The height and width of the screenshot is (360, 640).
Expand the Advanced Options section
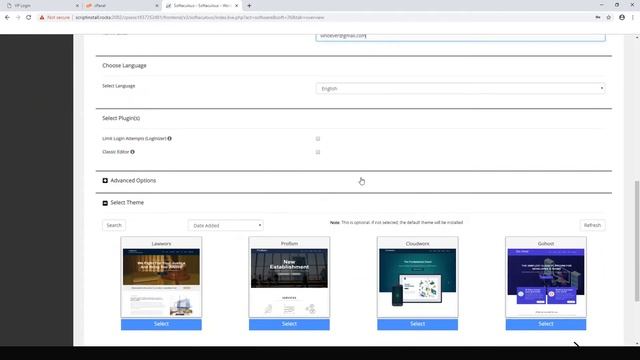[129, 180]
